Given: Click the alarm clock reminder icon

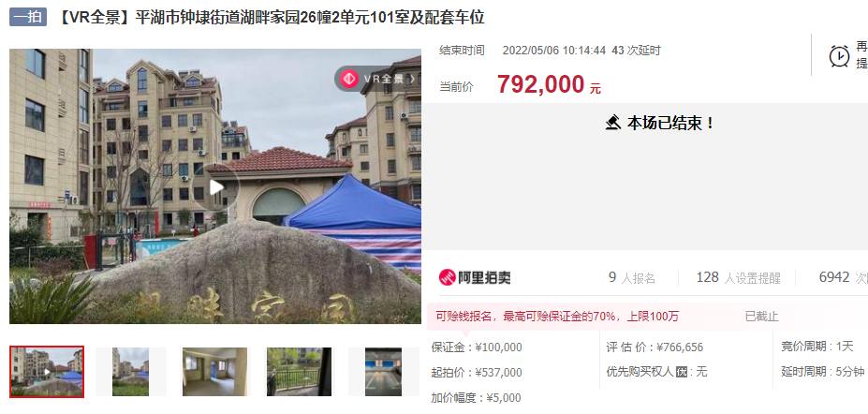Looking at the screenshot, I should tap(839, 56).
